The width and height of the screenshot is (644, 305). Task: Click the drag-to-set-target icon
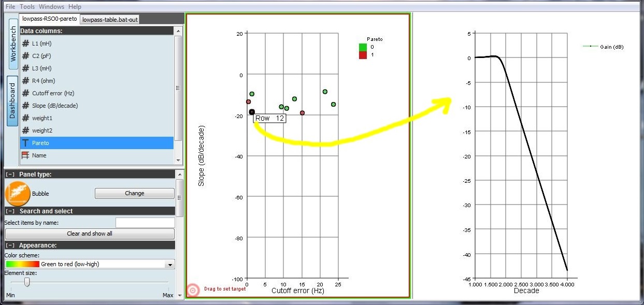[193, 290]
